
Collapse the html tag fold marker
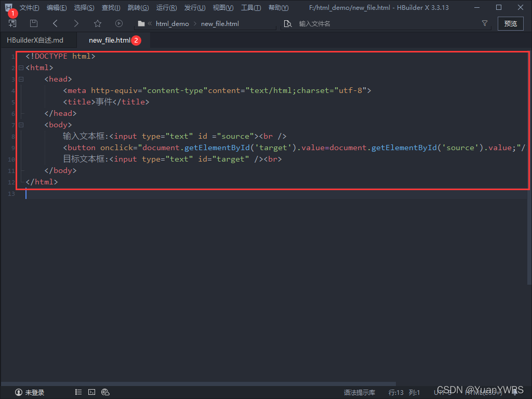[x=21, y=68]
